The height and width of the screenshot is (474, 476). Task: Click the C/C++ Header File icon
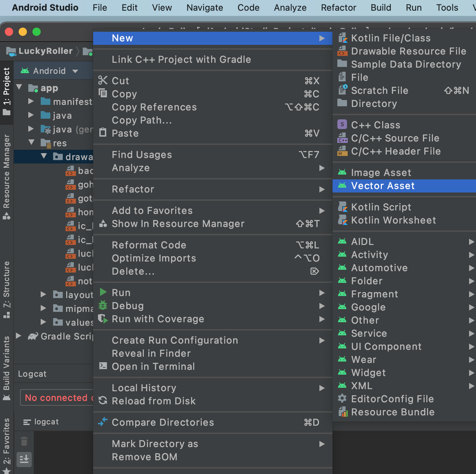pyautogui.click(x=343, y=151)
